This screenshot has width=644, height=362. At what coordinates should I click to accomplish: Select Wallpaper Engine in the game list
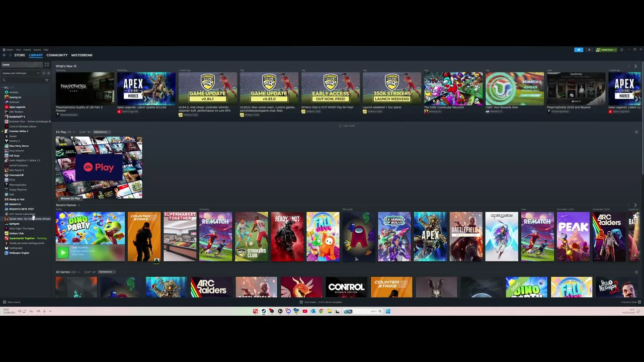pyautogui.click(x=18, y=253)
